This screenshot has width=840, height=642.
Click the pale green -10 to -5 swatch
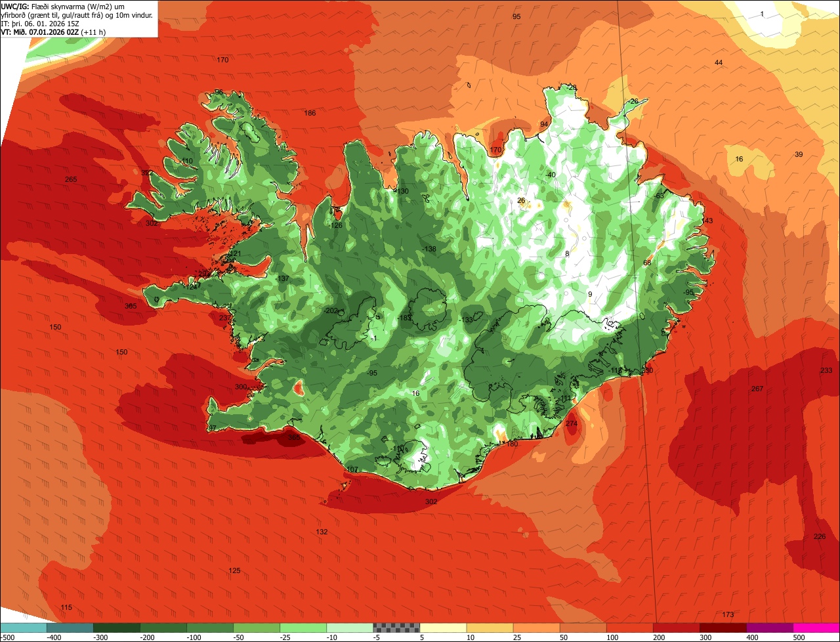(350, 628)
